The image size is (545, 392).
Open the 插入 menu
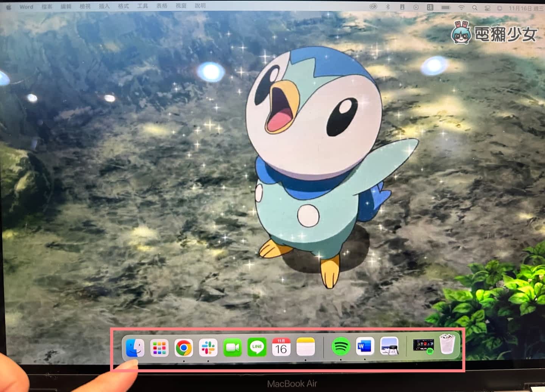coord(104,6)
